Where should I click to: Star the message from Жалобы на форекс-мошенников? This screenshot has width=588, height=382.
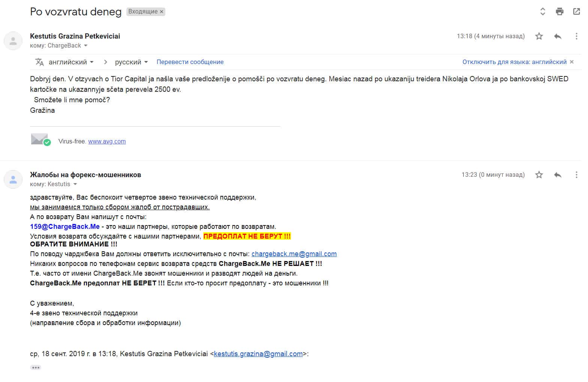pyautogui.click(x=539, y=175)
